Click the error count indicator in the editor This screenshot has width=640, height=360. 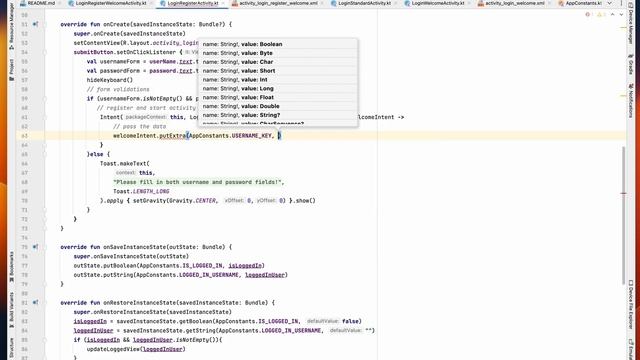click(589, 14)
